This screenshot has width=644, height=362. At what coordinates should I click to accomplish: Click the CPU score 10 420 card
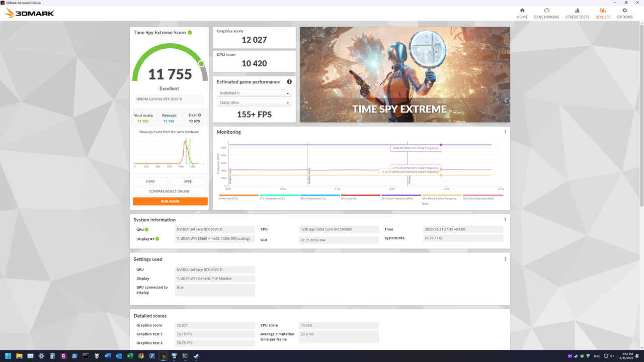(x=254, y=60)
